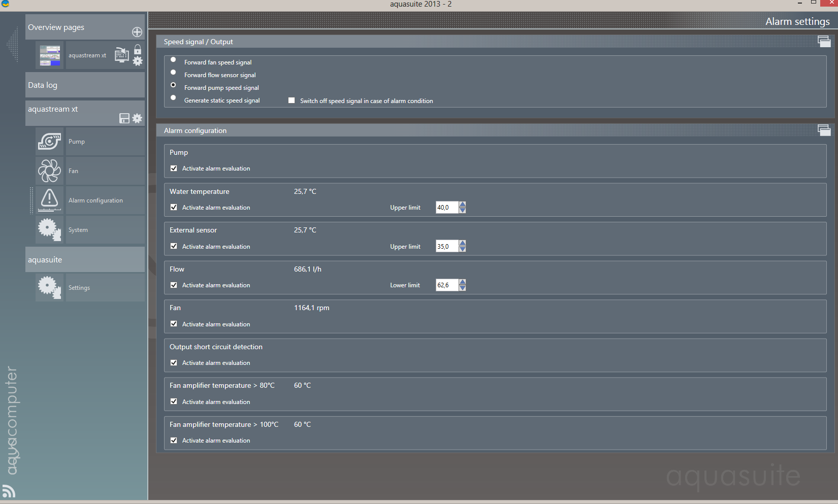Toggle Pump alarm evaluation checkbox
This screenshot has width=838, height=504.
pyautogui.click(x=174, y=169)
